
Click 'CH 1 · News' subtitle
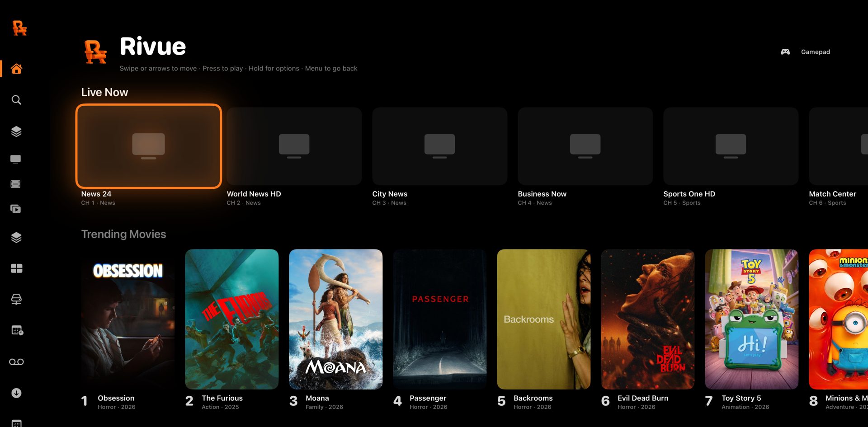coord(98,203)
